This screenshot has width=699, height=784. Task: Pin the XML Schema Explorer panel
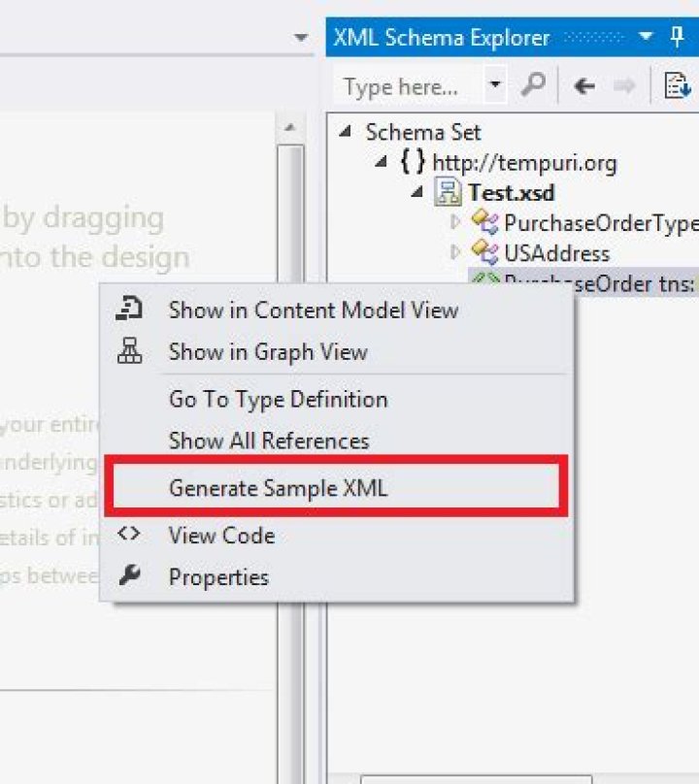click(x=678, y=38)
